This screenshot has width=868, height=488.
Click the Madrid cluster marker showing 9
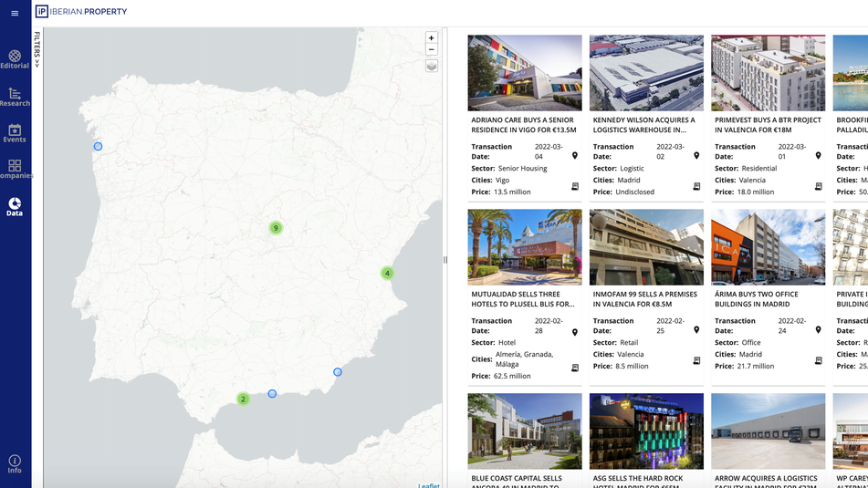(276, 228)
